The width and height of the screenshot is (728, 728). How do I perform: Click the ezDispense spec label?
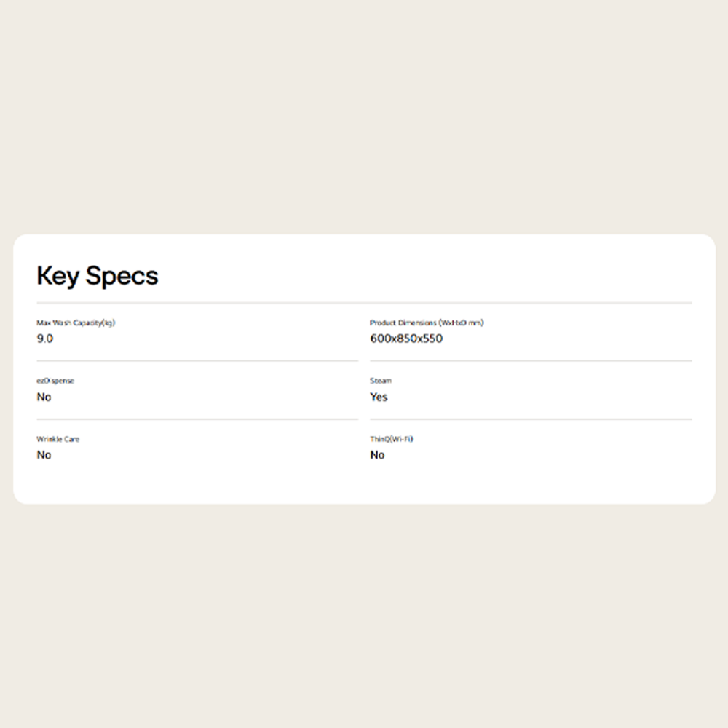click(55, 381)
